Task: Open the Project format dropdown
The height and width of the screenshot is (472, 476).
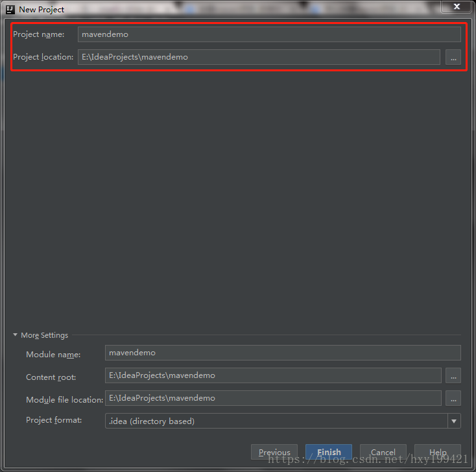Action: point(283,421)
